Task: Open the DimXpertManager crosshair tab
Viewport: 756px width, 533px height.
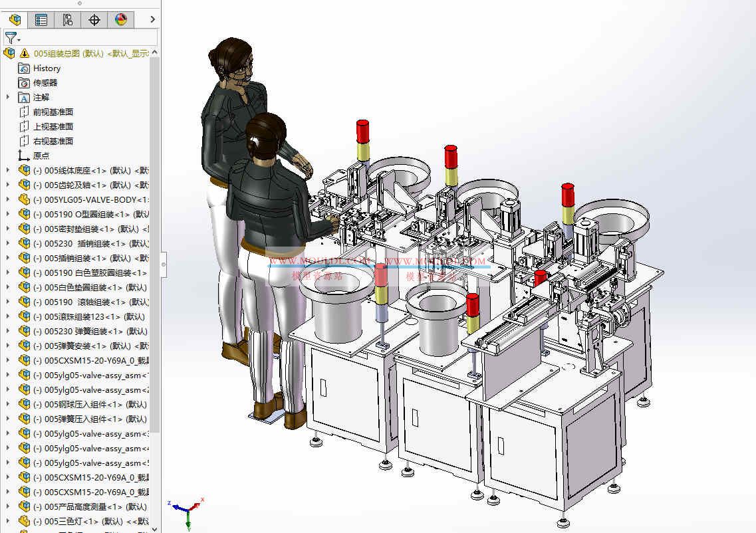Action: (x=94, y=20)
